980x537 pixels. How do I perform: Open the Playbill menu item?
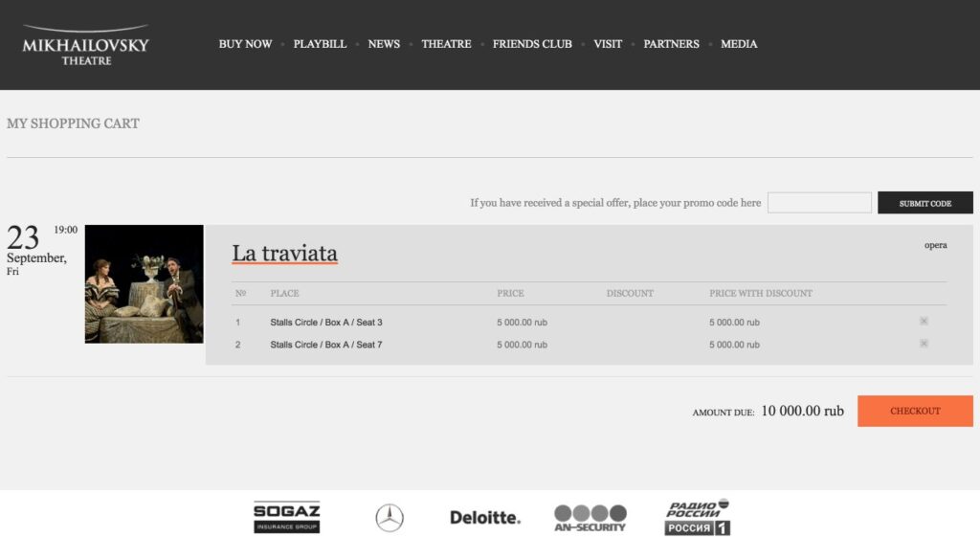click(x=320, y=44)
